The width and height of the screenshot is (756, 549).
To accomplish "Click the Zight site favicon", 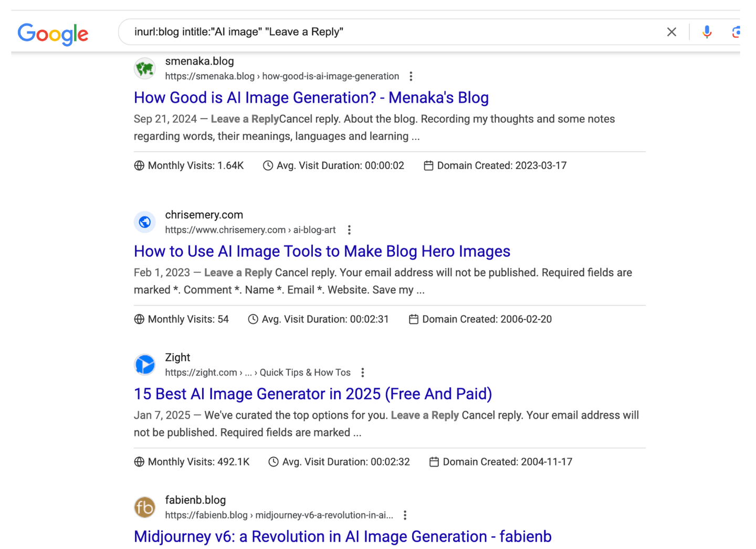I will tap(145, 365).
